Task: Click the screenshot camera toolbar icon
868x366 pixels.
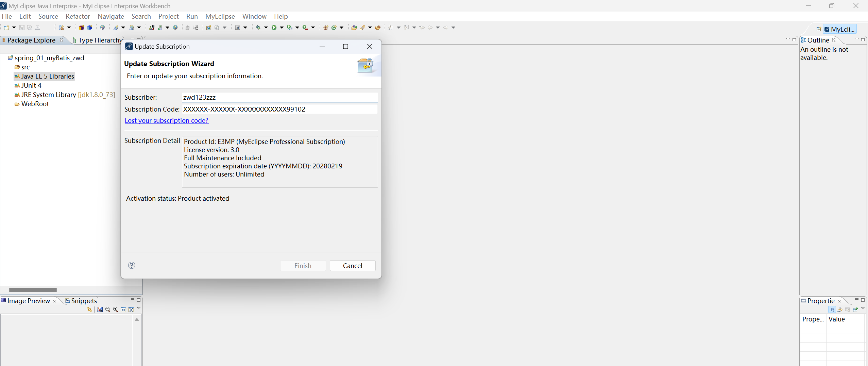Action: (x=238, y=28)
